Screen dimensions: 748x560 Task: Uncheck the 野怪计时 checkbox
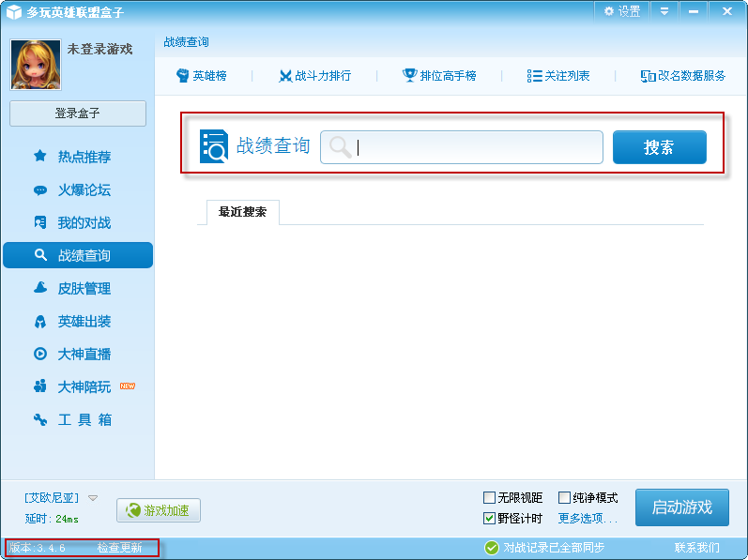pos(489,518)
